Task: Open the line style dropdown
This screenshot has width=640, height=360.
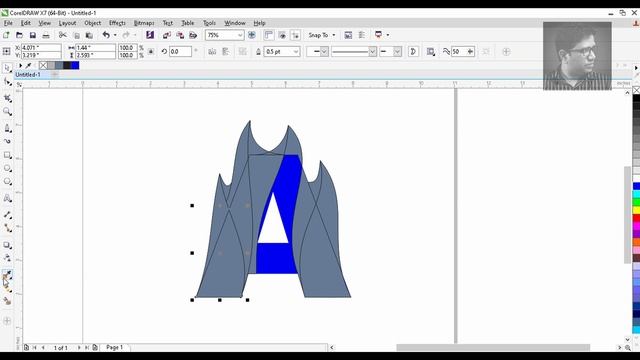Action: pos(372,51)
